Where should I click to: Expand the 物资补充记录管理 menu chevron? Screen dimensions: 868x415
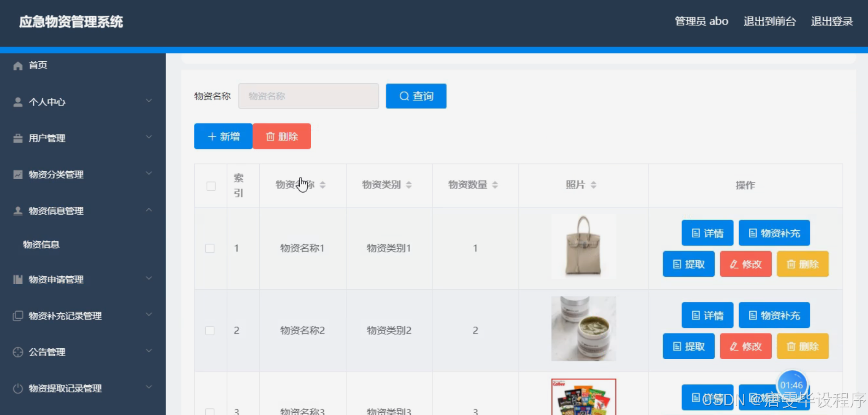coord(149,315)
